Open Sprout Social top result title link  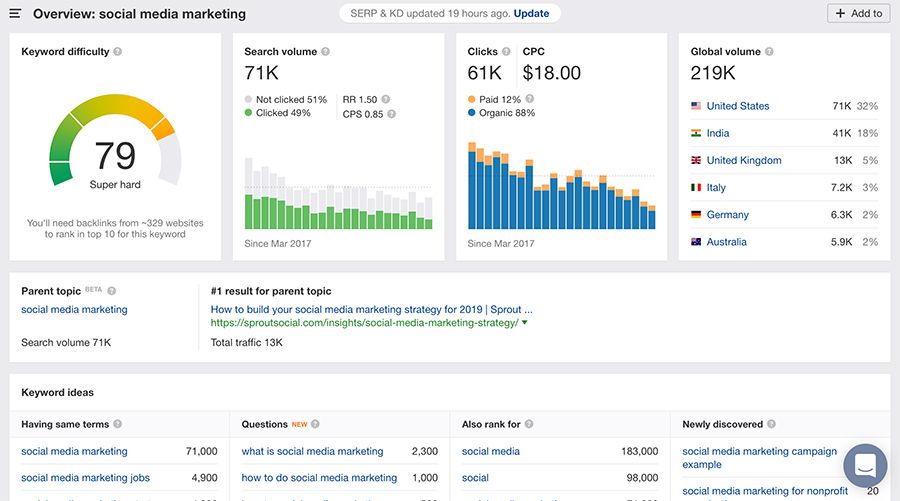point(371,310)
